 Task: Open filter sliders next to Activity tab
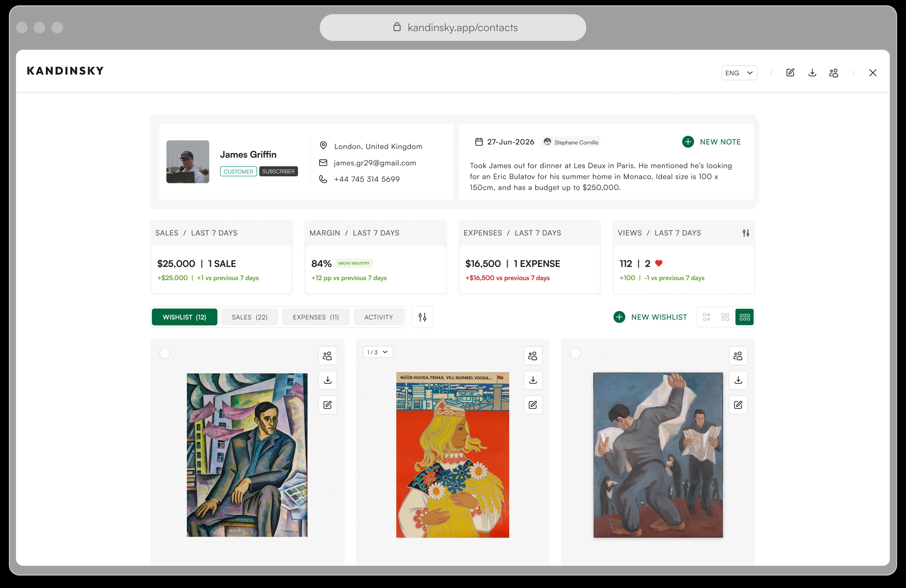click(422, 317)
